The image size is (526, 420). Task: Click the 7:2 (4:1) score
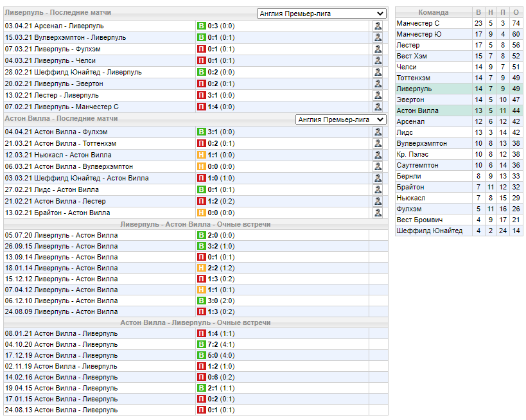coord(221,344)
